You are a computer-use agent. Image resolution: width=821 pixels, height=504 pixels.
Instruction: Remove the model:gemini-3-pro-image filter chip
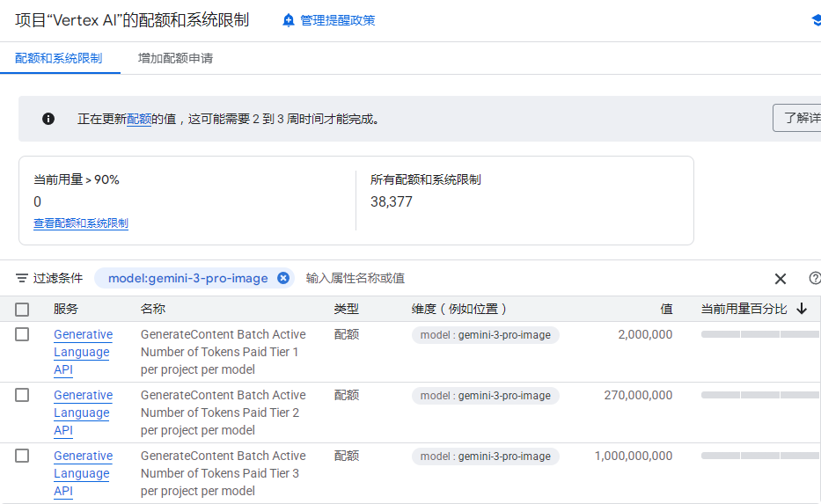tap(283, 278)
